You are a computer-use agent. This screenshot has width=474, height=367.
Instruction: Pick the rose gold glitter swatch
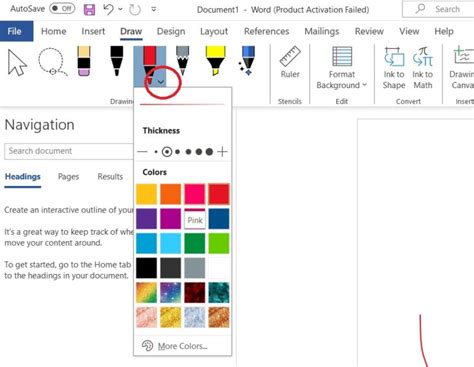click(x=146, y=317)
